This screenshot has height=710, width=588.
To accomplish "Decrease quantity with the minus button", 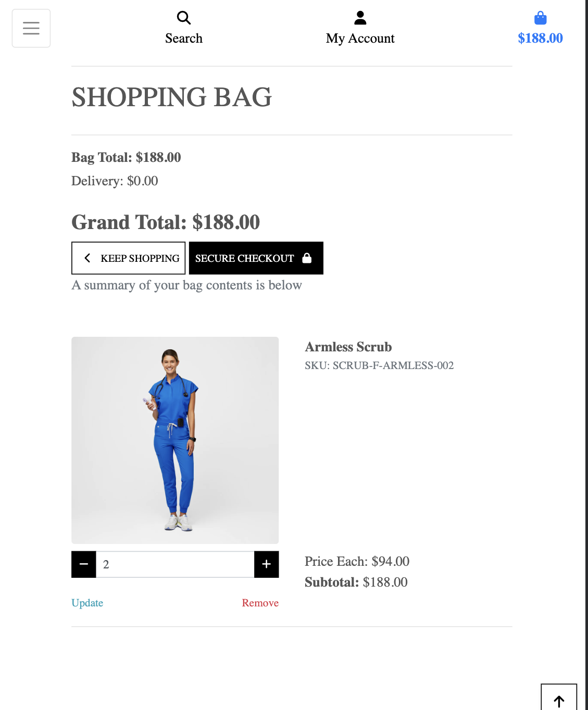I will point(84,564).
